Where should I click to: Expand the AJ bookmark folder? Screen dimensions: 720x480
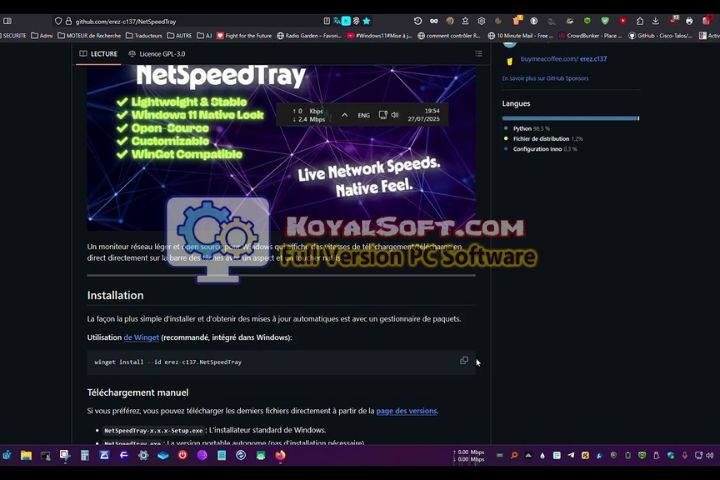(204, 35)
